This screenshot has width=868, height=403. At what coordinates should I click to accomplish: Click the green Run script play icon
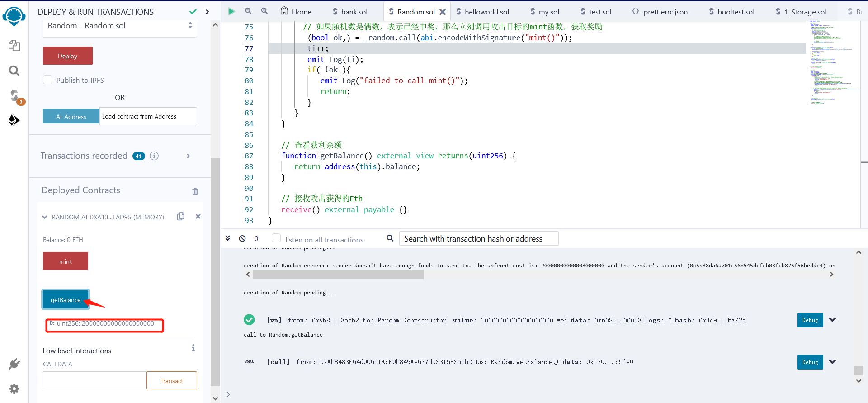pos(231,11)
